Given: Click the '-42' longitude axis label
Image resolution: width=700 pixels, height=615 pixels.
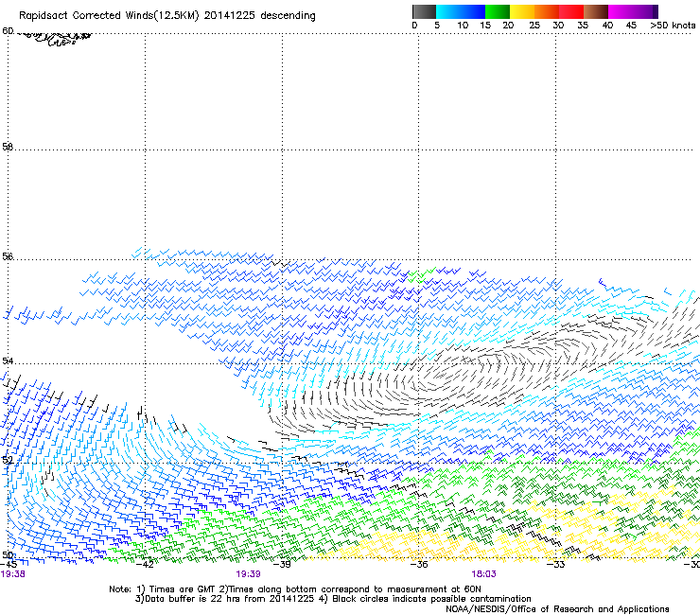Looking at the screenshot, I should [x=146, y=565].
